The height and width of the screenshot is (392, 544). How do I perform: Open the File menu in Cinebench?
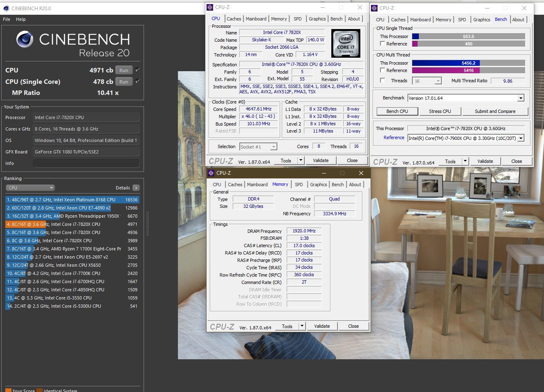pos(7,19)
